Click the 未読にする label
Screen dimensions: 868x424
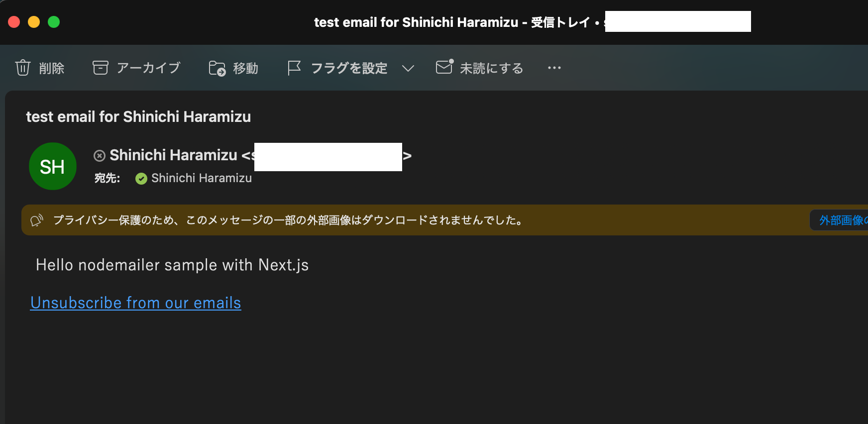[492, 68]
